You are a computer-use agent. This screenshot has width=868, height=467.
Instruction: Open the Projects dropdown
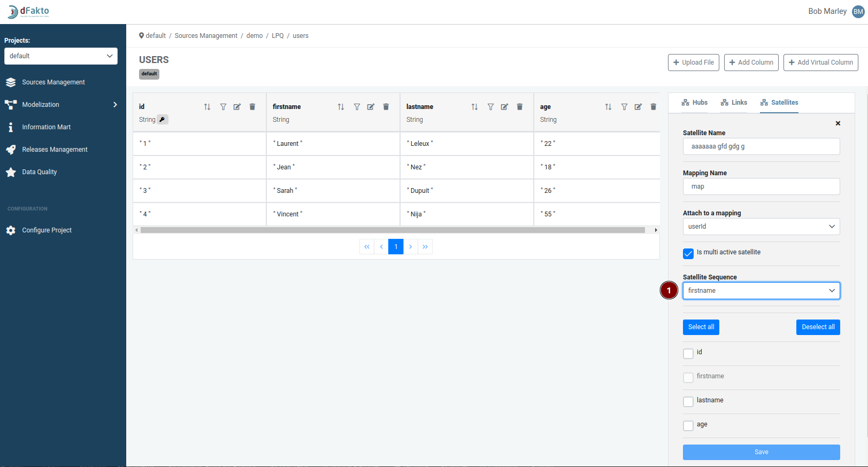61,56
